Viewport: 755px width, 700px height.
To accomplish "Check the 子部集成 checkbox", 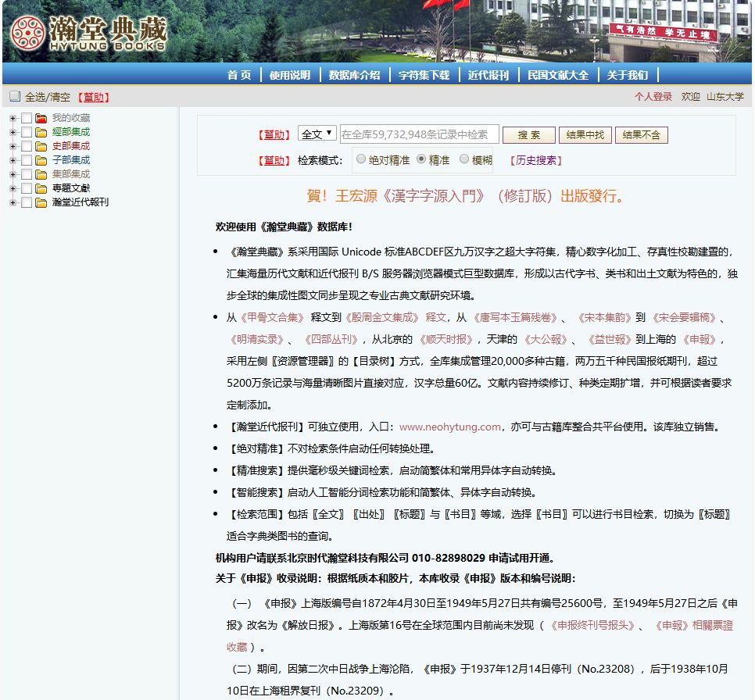I will (27, 160).
